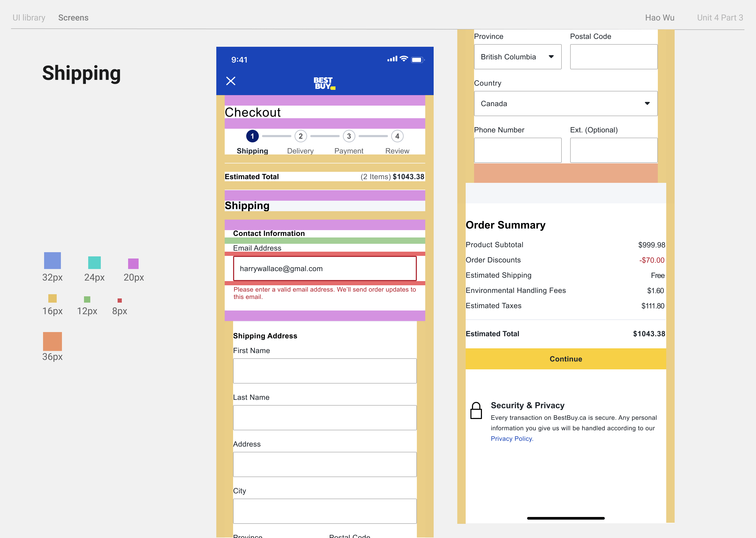The width and height of the screenshot is (756, 538).
Task: Select step 2 Delivery circle
Action: pos(301,136)
